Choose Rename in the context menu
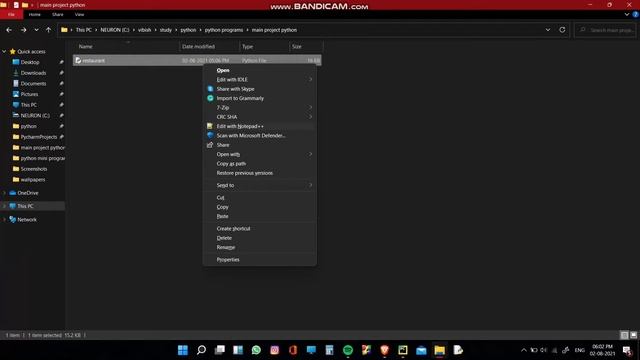640x360 pixels. tap(260, 247)
